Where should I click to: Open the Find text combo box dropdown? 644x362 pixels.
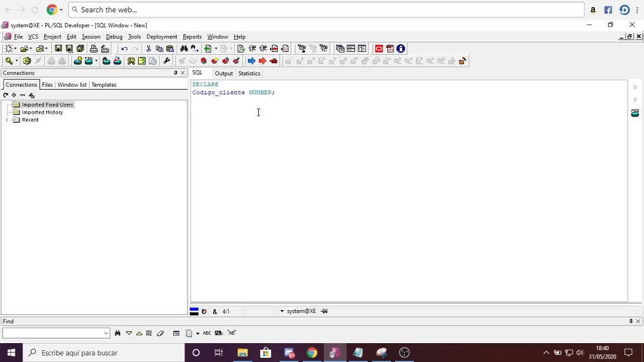[106, 333]
